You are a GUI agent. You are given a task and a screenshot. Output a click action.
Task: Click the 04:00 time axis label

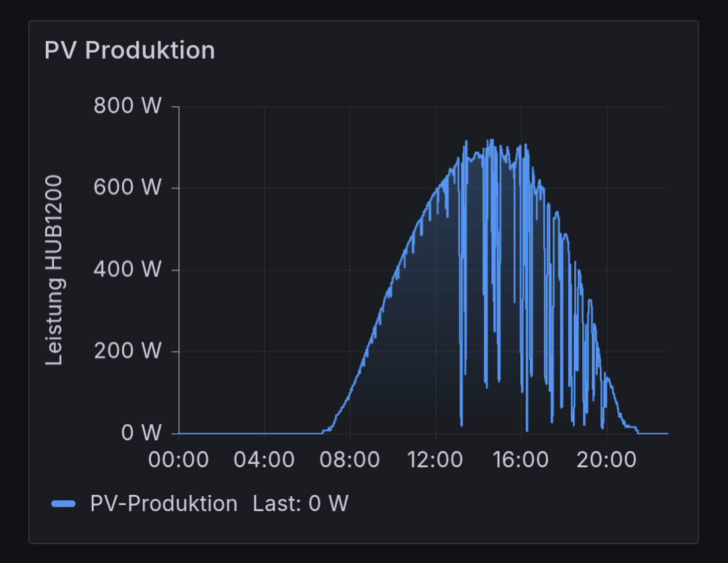pos(264,460)
